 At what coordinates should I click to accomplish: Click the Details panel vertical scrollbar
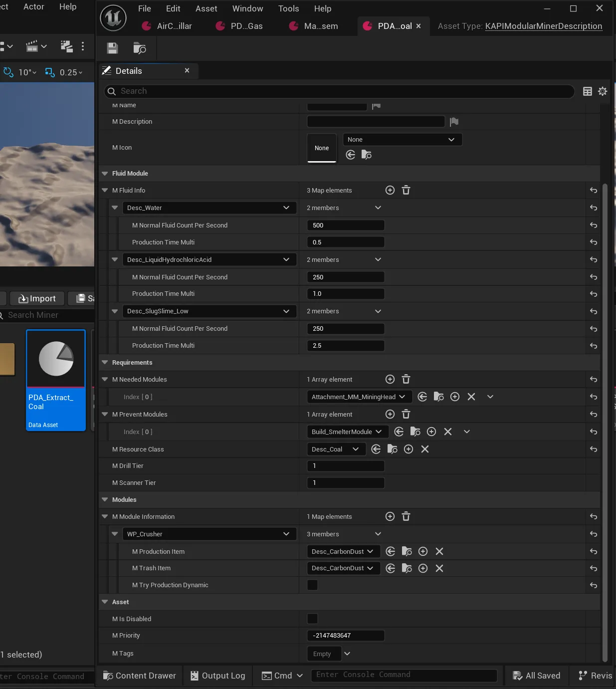pyautogui.click(x=605, y=422)
